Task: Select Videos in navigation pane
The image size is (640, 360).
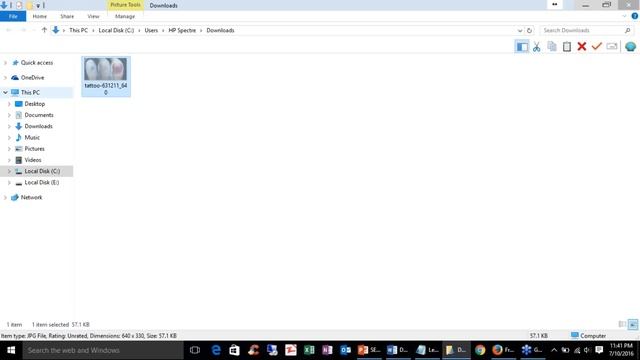Action: 33,160
